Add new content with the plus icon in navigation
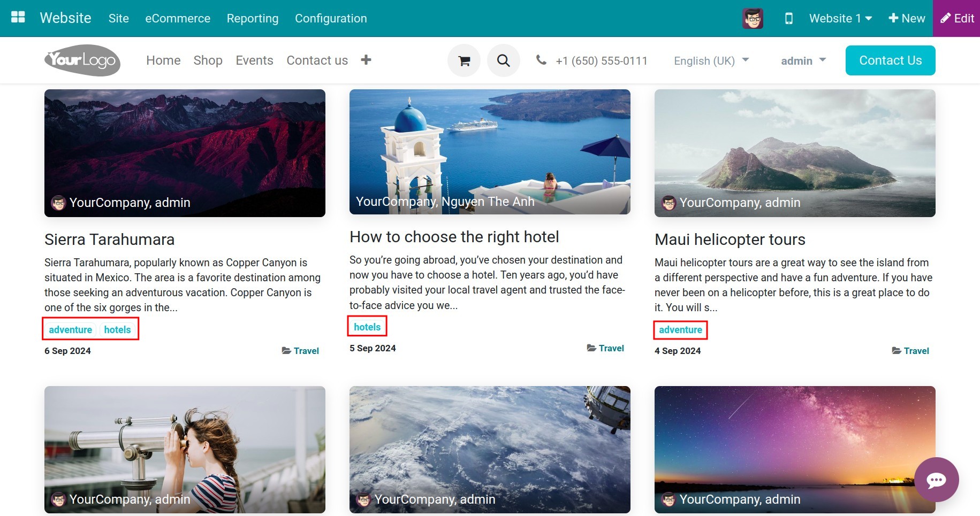This screenshot has width=980, height=516. (x=366, y=60)
